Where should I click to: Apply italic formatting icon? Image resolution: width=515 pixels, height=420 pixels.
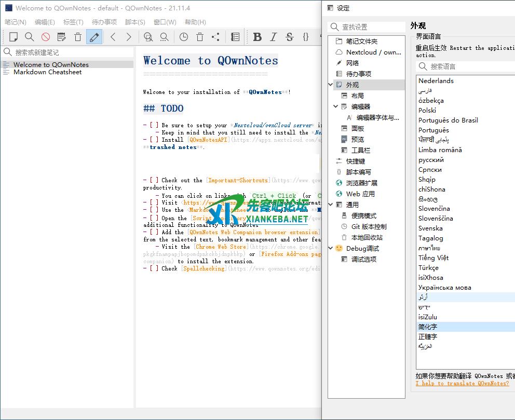point(274,37)
